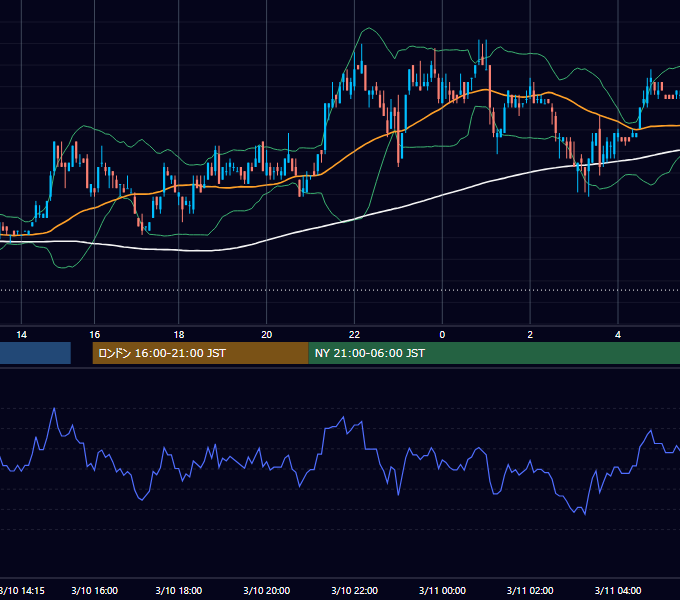
Task: Click the 3/10 22:00 time label
Action: [355, 590]
